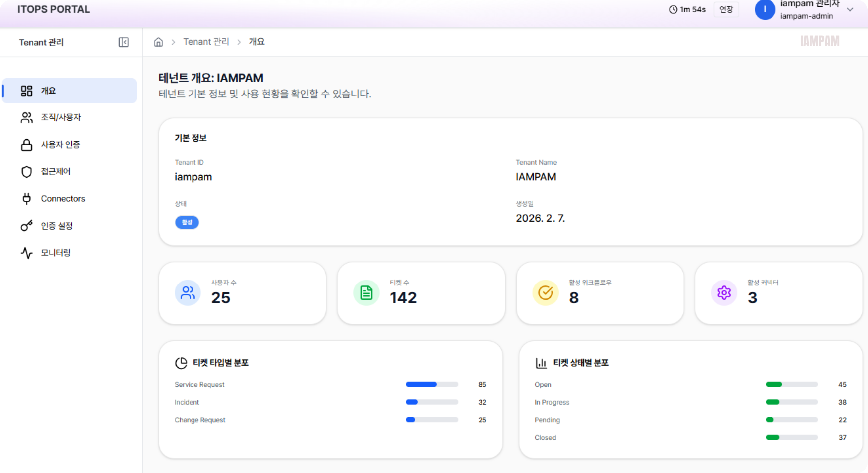Click the Service Request progress bar
Viewport: 868px width, 473px height.
pyautogui.click(x=432, y=385)
